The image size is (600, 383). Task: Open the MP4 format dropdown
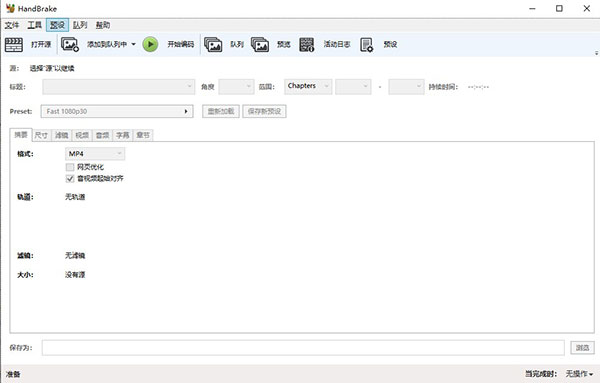(95, 154)
